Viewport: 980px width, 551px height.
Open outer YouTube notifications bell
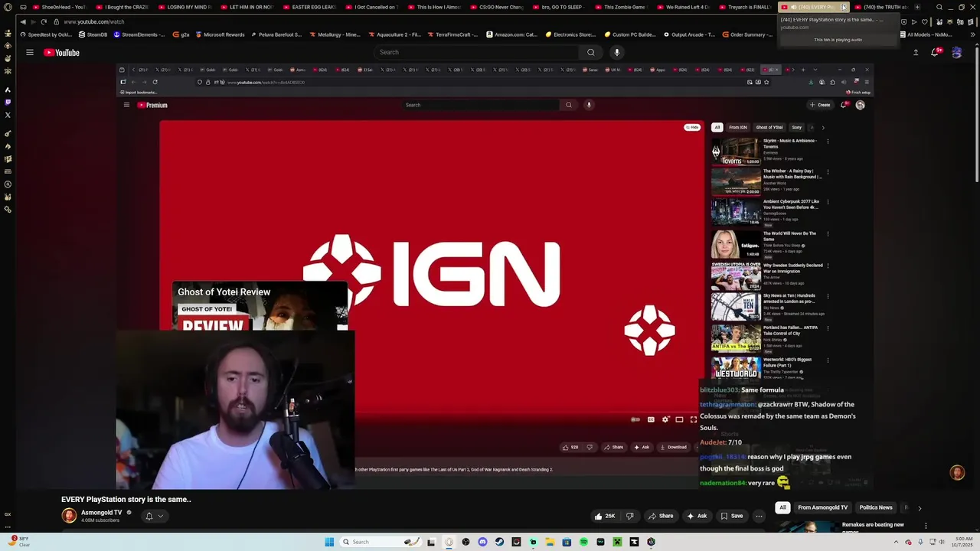(935, 52)
